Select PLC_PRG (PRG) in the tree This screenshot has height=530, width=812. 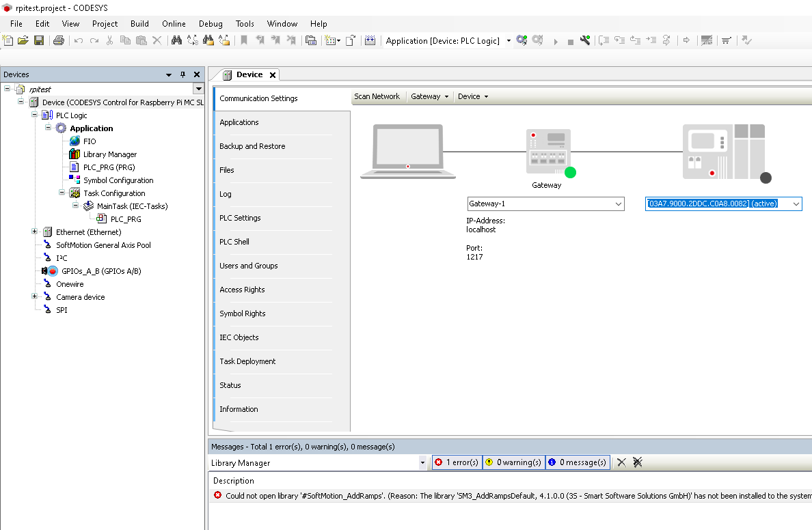(x=109, y=167)
